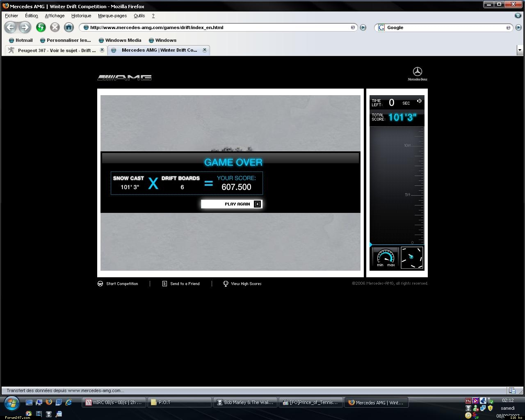This screenshot has height=420, width=525.
Task: Open View High Scores
Action: [x=246, y=284]
